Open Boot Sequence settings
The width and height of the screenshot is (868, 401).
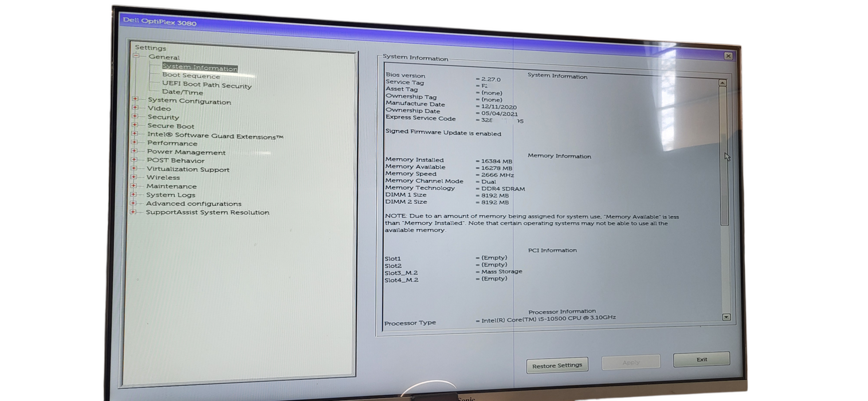click(191, 76)
